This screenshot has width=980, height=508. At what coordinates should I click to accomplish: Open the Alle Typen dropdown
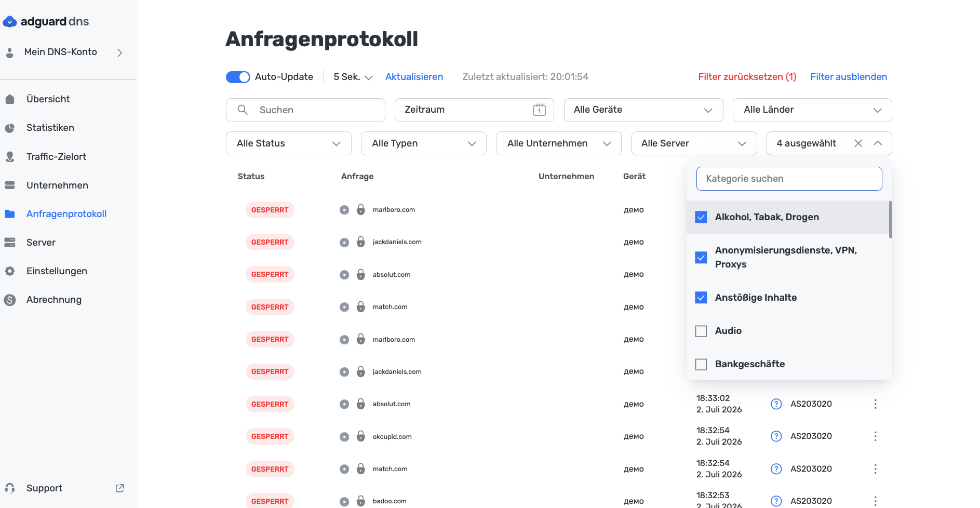424,143
